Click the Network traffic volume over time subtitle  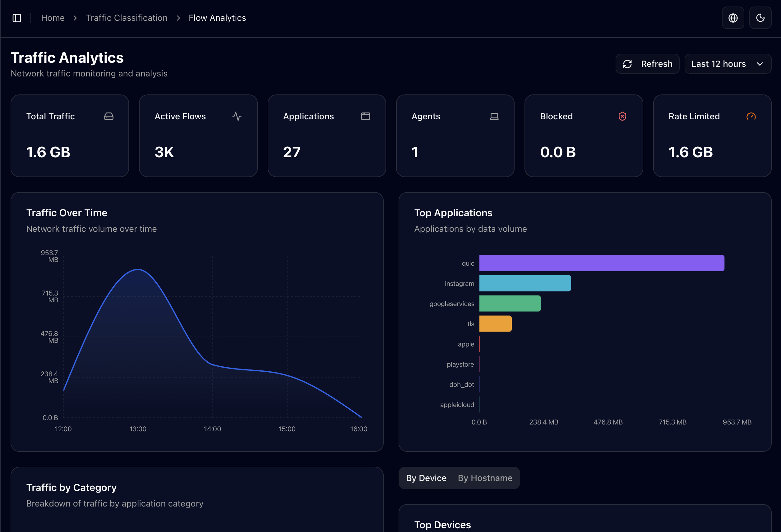tap(91, 229)
